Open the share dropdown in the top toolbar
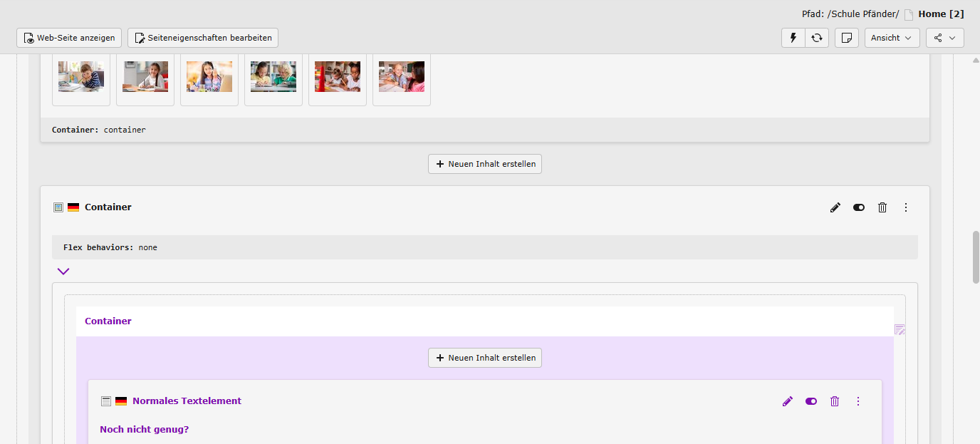Viewport: 980px width, 444px height. point(944,38)
